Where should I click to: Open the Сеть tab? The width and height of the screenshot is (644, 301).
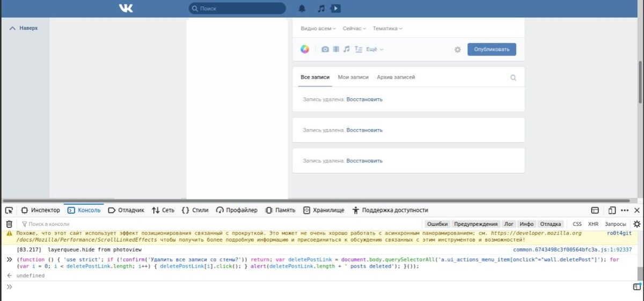tap(163, 210)
